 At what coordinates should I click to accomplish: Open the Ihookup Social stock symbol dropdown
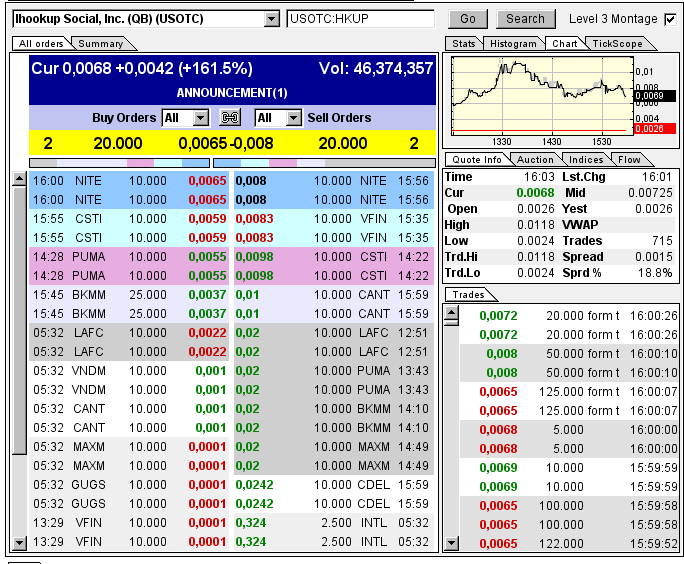(271, 19)
